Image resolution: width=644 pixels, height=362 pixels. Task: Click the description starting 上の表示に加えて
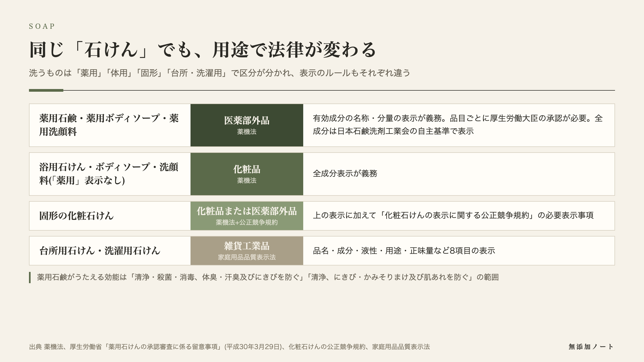tap(453, 216)
